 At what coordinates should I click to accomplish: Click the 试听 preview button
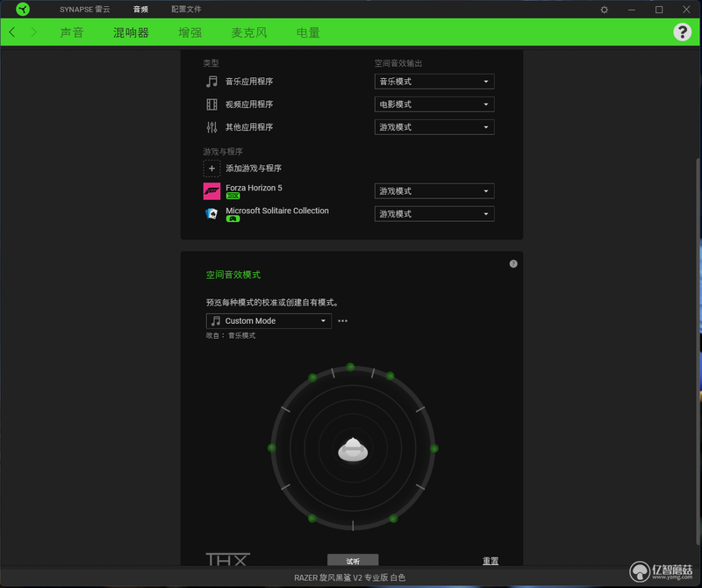[353, 560]
